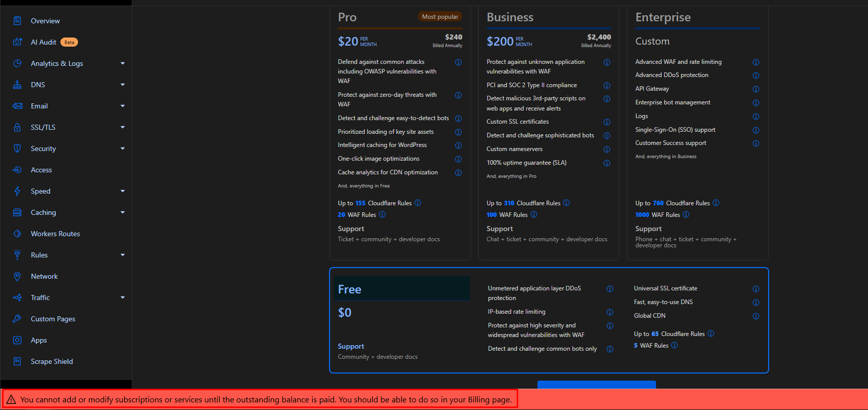This screenshot has width=868, height=410.
Task: Click the AI Audit robot icon
Action: [x=17, y=42]
